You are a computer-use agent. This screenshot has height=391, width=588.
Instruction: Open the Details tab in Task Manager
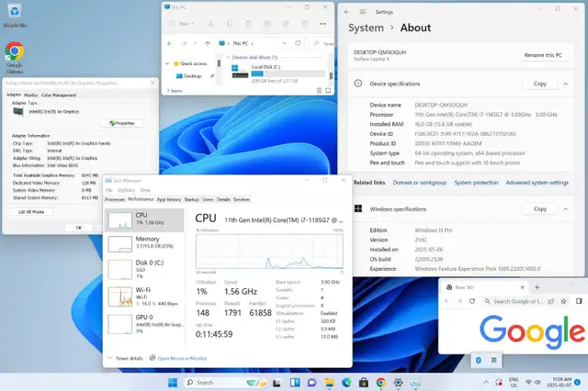pos(223,199)
